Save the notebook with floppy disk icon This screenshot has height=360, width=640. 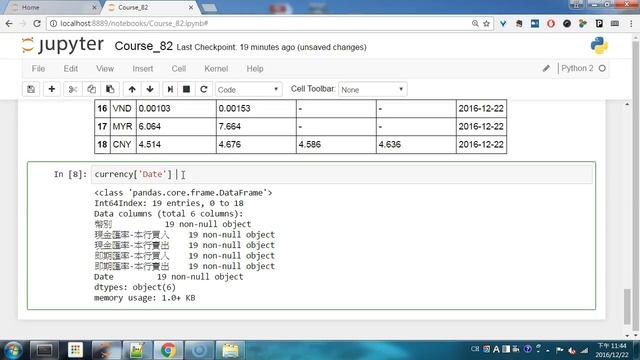pyautogui.click(x=31, y=89)
